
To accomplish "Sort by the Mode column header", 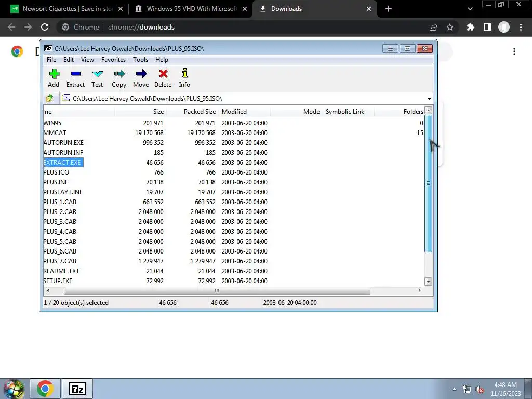I will [296, 112].
